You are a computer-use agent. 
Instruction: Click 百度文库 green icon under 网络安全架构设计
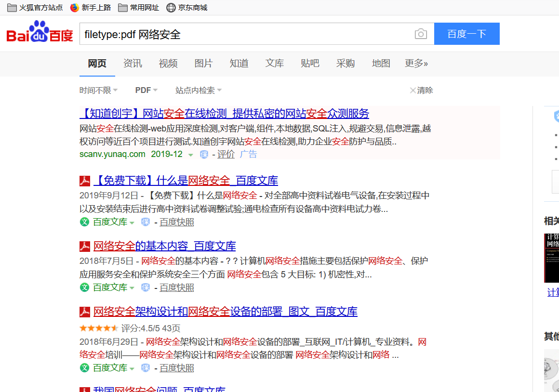pyautogui.click(x=84, y=368)
